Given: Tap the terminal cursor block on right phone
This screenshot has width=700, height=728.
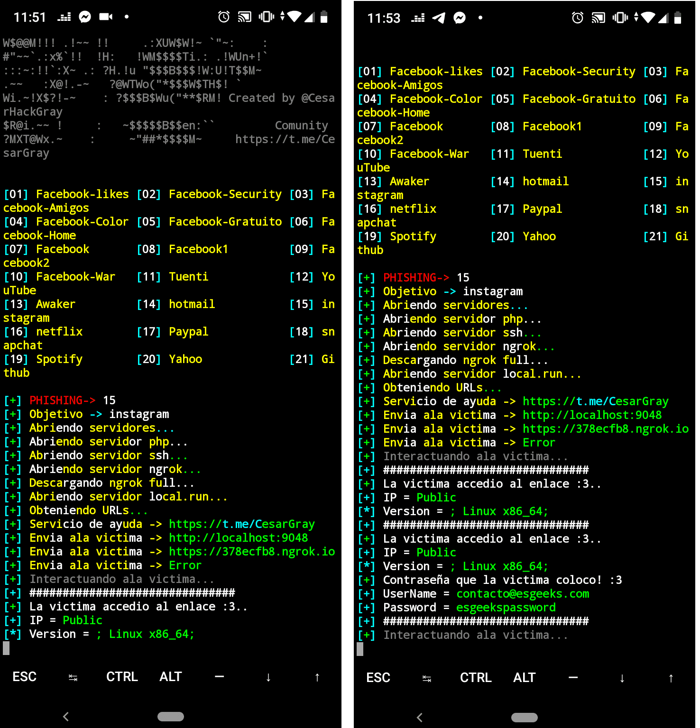Looking at the screenshot, I should pyautogui.click(x=360, y=649).
